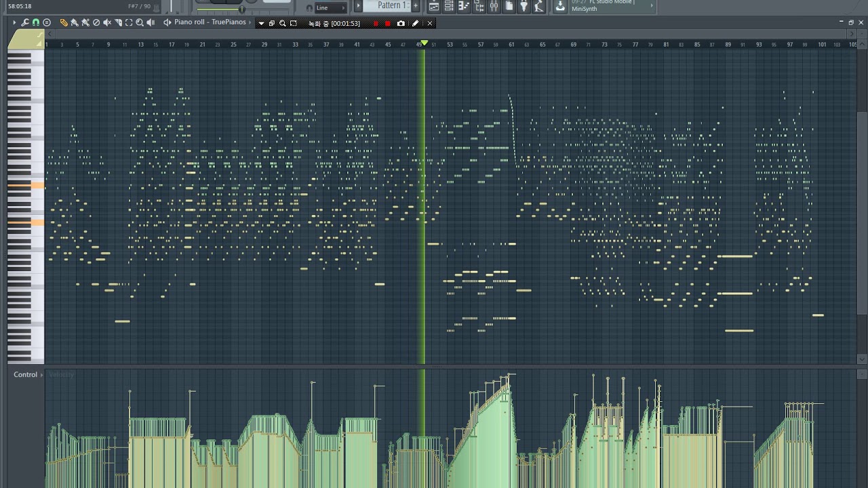Select the Paint drum sequence tool
This screenshot has width=868, height=488.
pyautogui.click(x=85, y=22)
